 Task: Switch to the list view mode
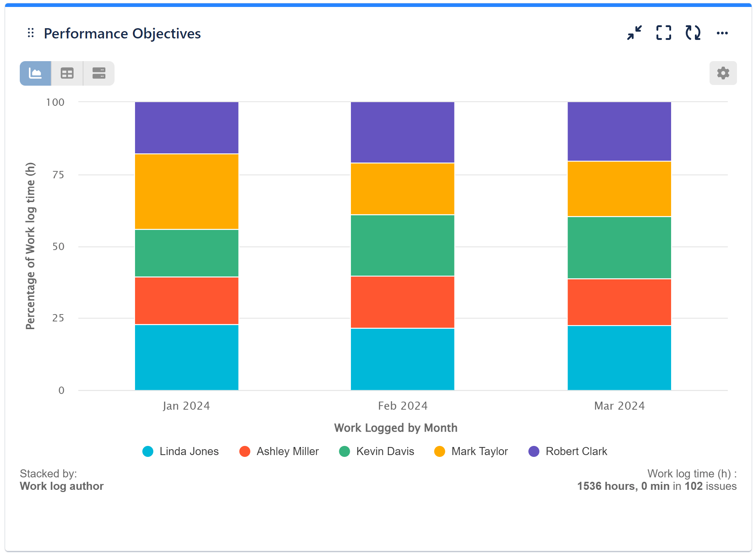[98, 73]
